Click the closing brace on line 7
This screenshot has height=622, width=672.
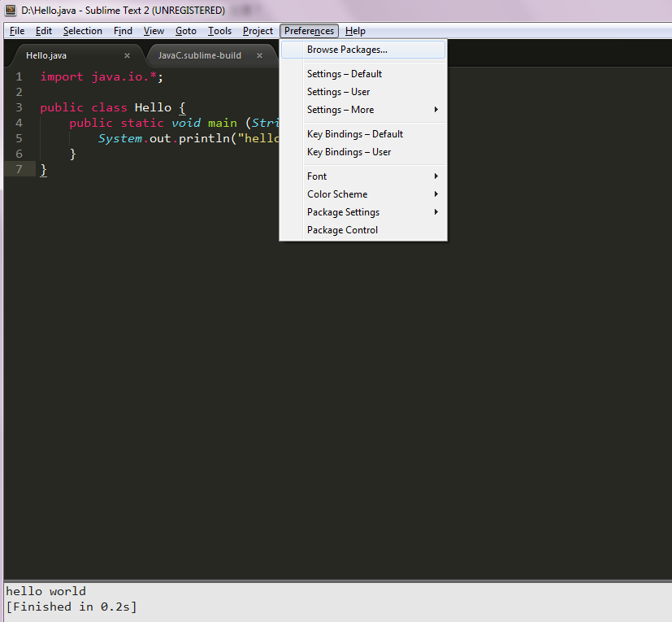pyautogui.click(x=43, y=170)
